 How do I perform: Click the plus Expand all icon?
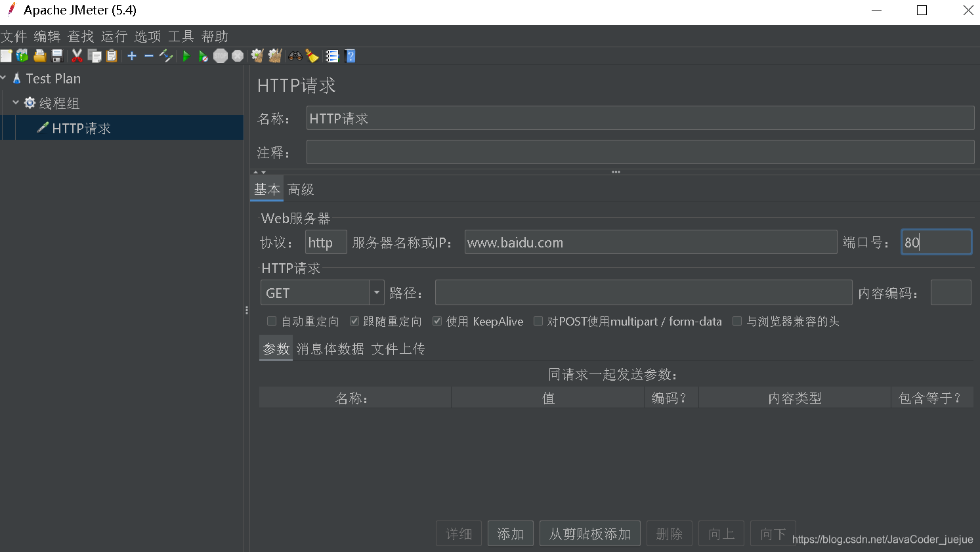pos(132,56)
